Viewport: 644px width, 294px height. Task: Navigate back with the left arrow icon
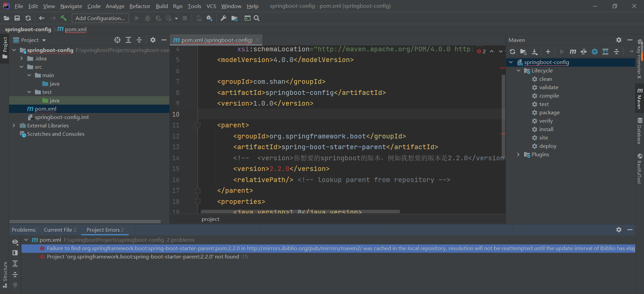point(42,18)
